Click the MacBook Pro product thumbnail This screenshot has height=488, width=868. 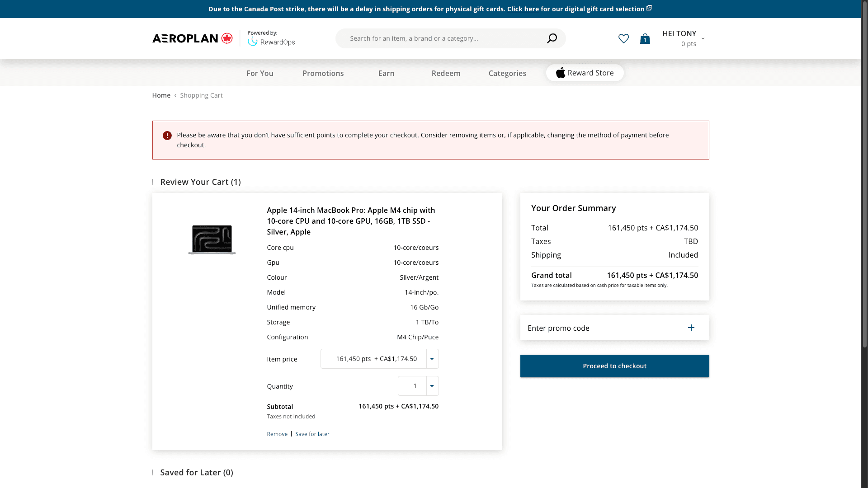[212, 239]
